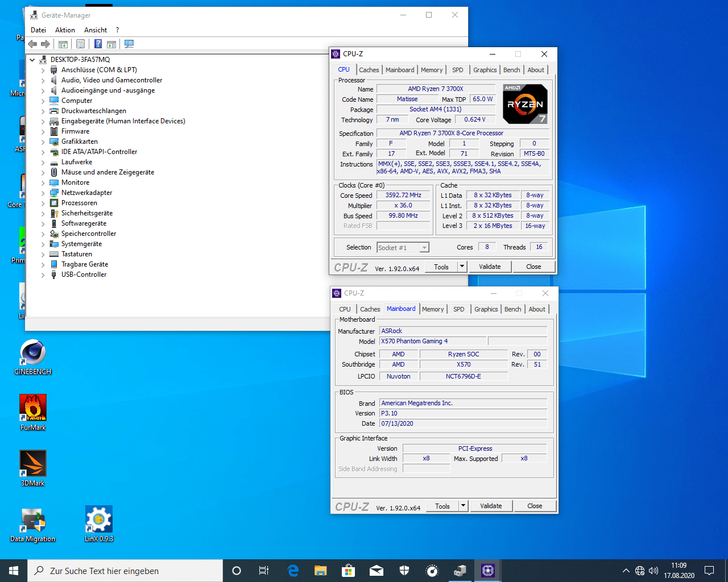This screenshot has height=582, width=728.
Task: Show hidden tray icons chevron
Action: tap(626, 571)
